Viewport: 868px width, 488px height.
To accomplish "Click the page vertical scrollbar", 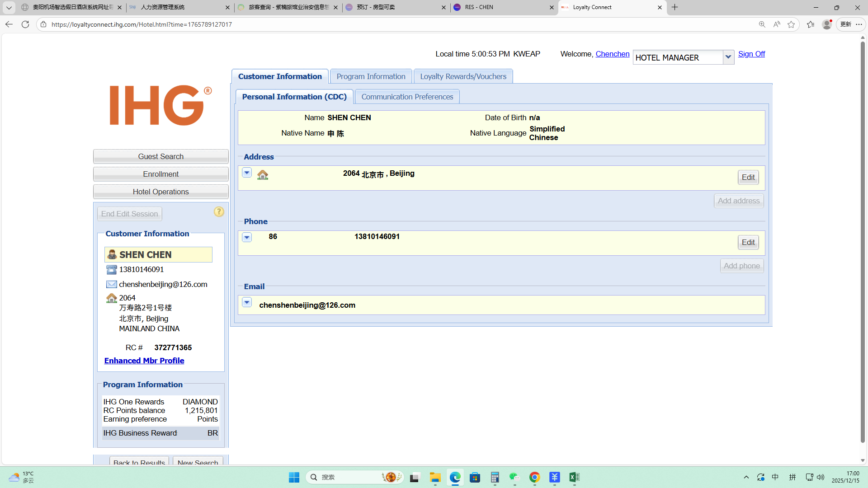I will click(x=863, y=239).
